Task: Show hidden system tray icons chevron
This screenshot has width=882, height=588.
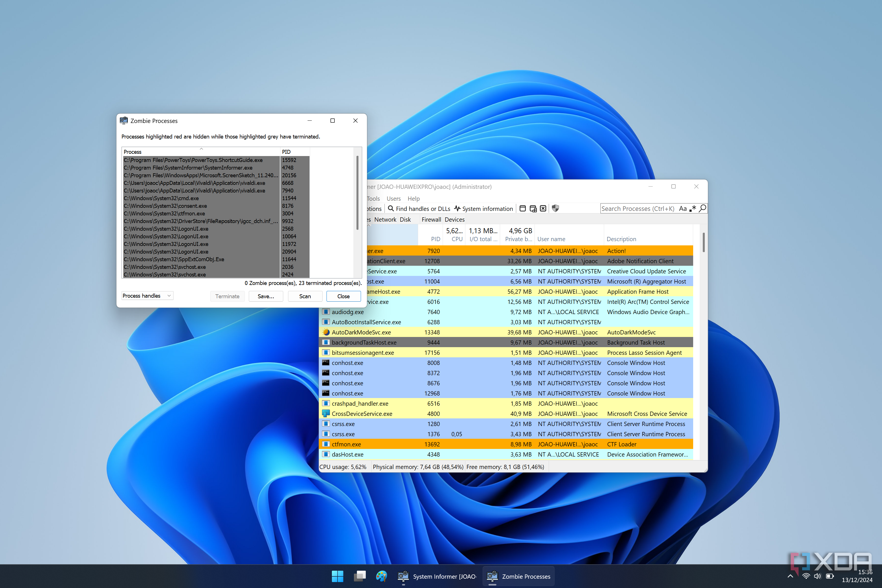Action: click(x=790, y=576)
